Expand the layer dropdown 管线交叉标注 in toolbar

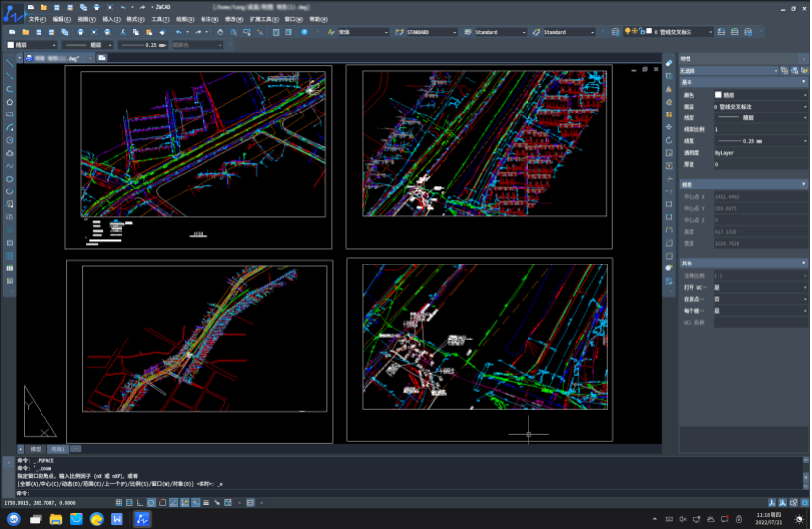708,32
